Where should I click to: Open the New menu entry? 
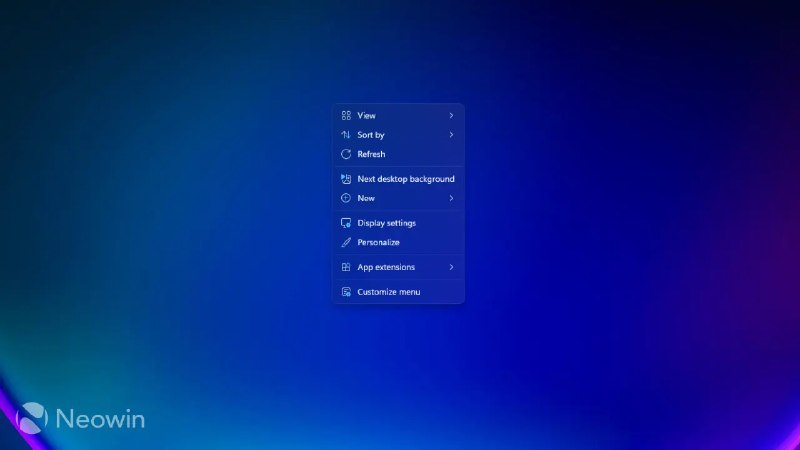398,198
